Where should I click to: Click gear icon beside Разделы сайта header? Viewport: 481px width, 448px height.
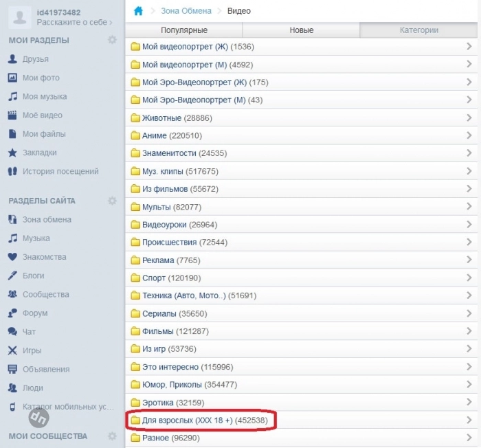[112, 201]
